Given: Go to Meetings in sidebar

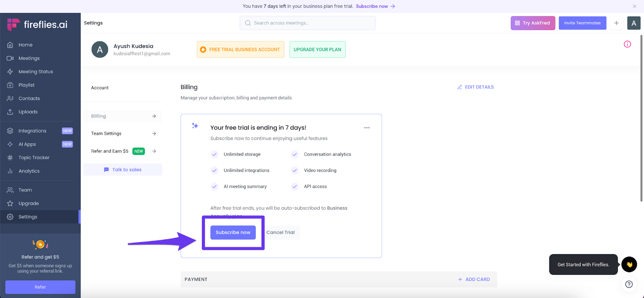Looking at the screenshot, I should [29, 58].
